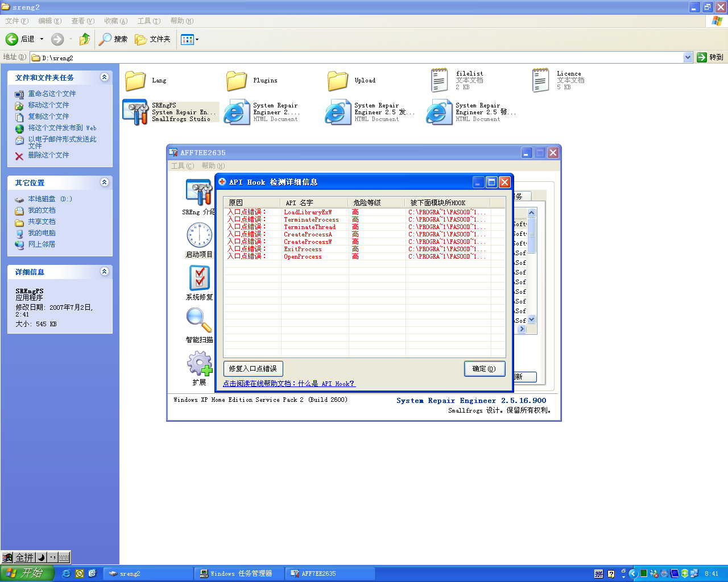Click the scroll-down arrow in SREng list
The width and height of the screenshot is (728, 582).
532,319
